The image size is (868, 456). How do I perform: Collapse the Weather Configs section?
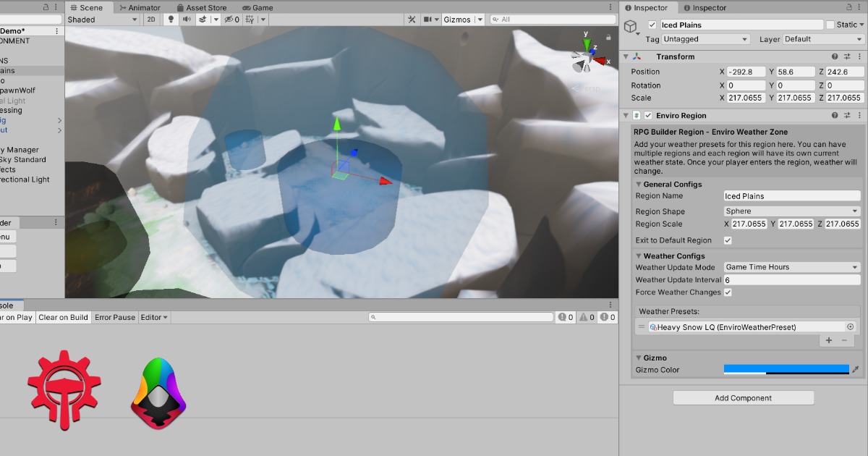point(639,256)
